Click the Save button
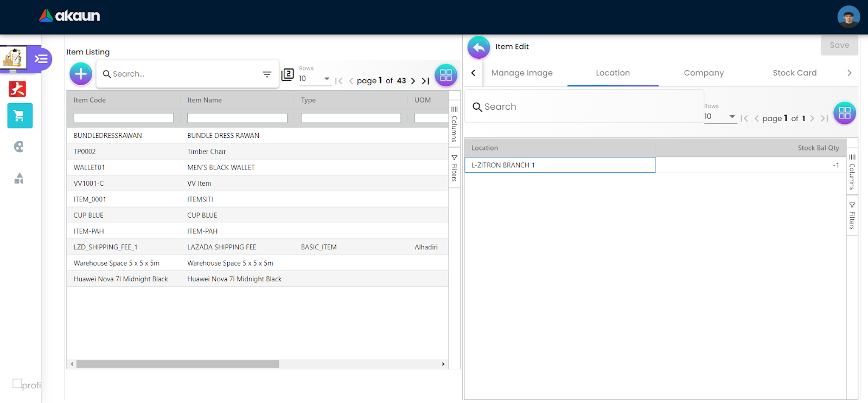Screen dimensions: 868x403 [839, 45]
